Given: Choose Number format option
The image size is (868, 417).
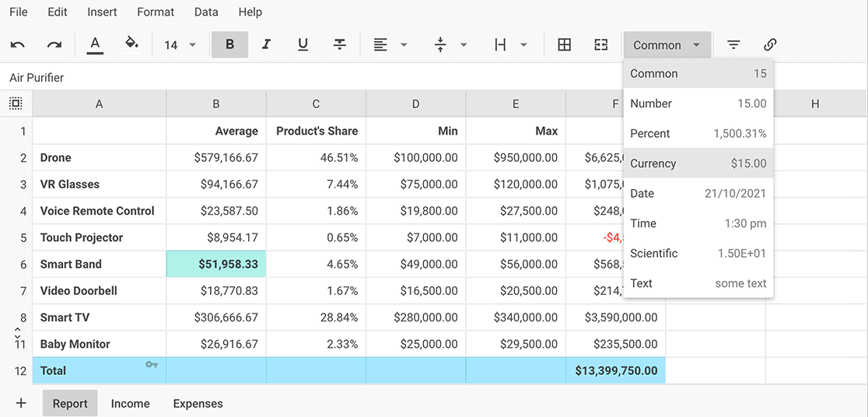Looking at the screenshot, I should click(698, 103).
